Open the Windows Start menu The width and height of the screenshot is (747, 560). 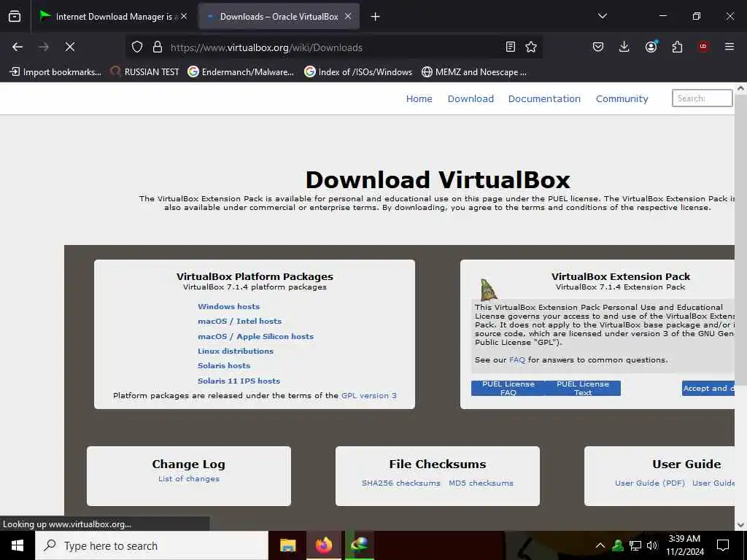pyautogui.click(x=18, y=545)
